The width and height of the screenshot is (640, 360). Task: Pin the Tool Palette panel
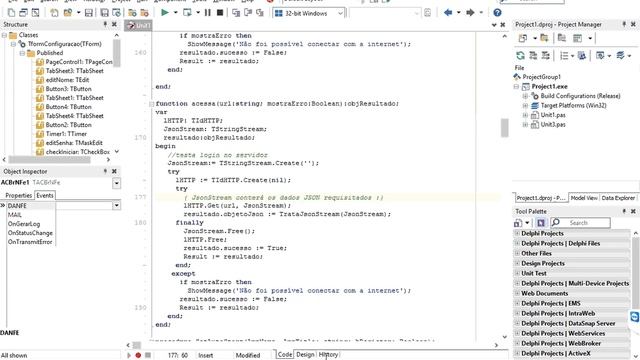coord(624,211)
